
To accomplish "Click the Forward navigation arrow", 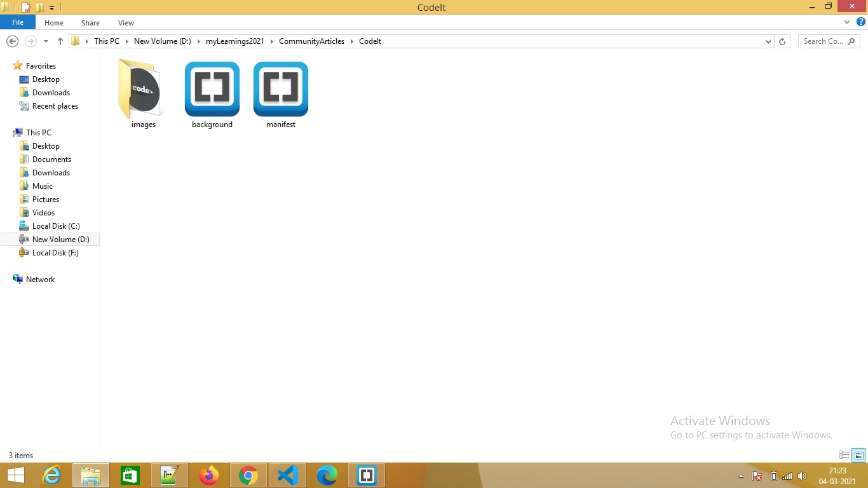I will point(30,41).
